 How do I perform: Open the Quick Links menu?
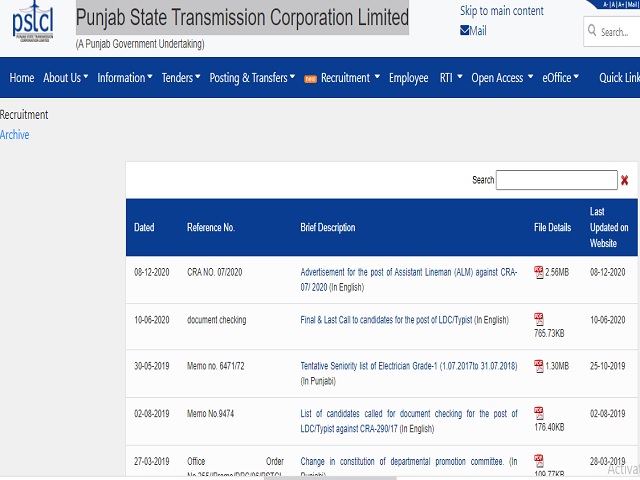coord(619,78)
